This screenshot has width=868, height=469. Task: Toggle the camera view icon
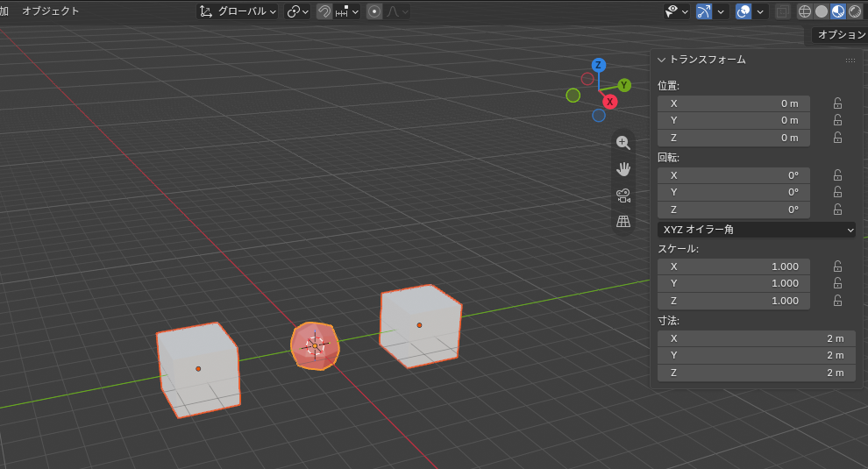[623, 195]
